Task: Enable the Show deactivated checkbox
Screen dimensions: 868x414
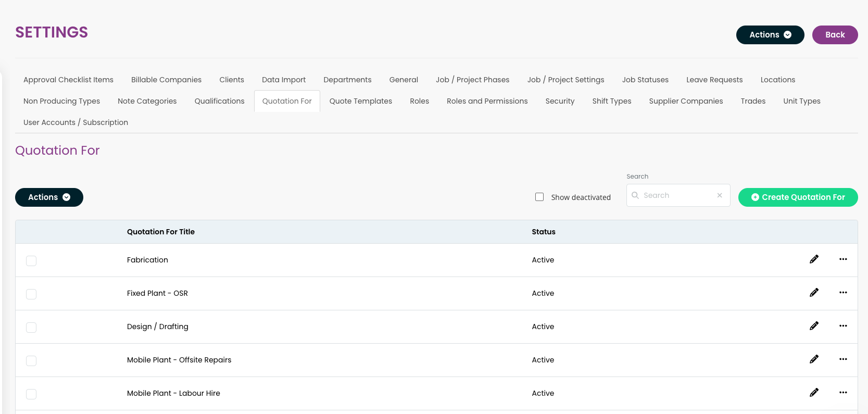Action: 539,197
